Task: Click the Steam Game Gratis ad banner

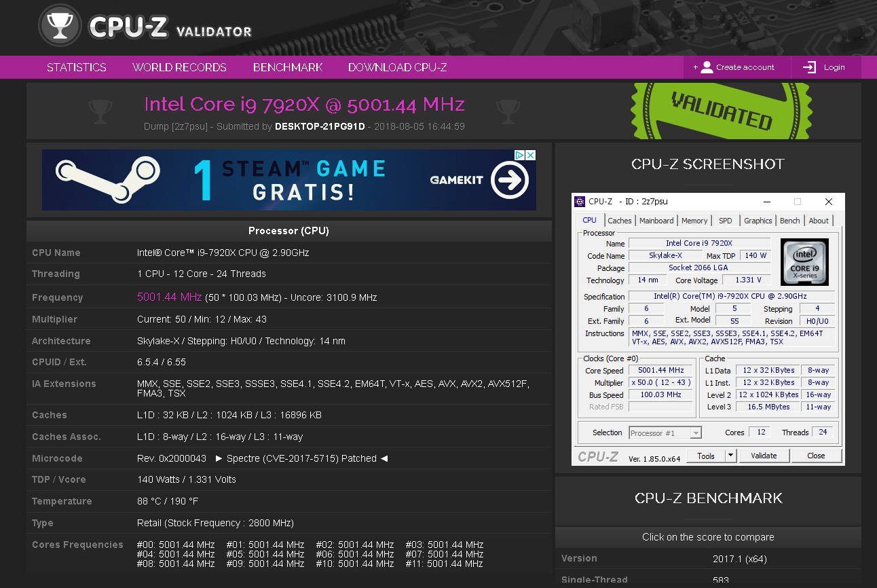Action: coord(289,180)
